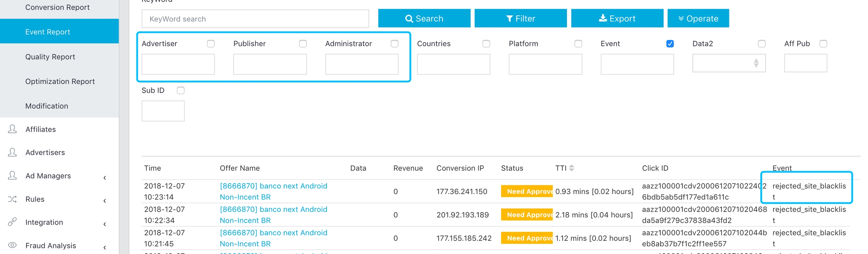This screenshot has height=254, width=868.
Task: Open the Quality Report menu item
Action: coord(50,57)
